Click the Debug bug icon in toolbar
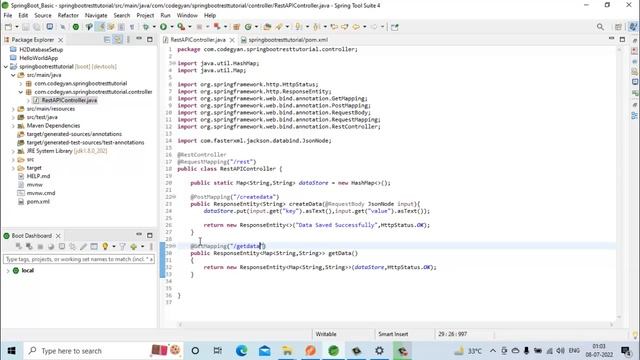This screenshot has height=360, width=640. (146, 27)
